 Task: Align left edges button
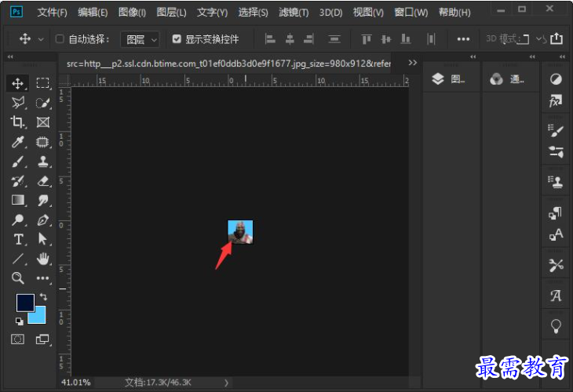point(270,38)
